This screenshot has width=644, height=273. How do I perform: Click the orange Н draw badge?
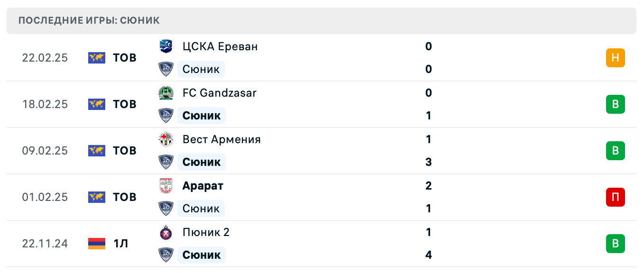pyautogui.click(x=615, y=58)
